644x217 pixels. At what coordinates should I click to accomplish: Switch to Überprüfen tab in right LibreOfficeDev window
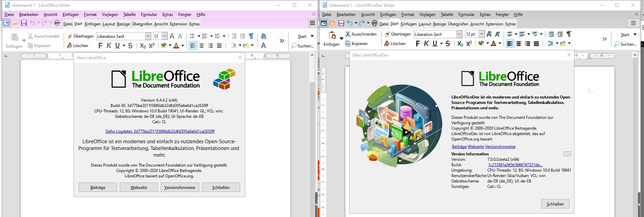[x=458, y=24]
